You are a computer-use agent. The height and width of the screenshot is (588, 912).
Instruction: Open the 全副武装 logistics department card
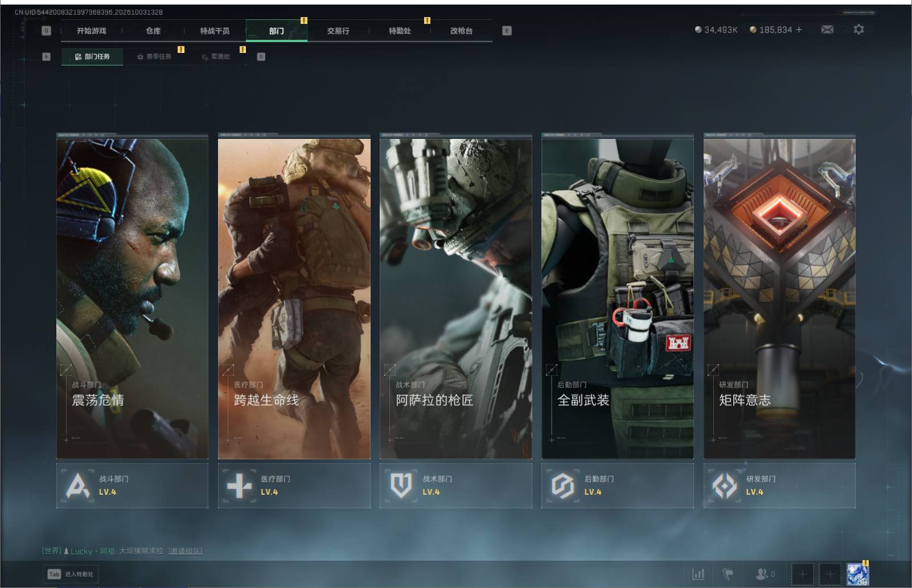(617, 298)
